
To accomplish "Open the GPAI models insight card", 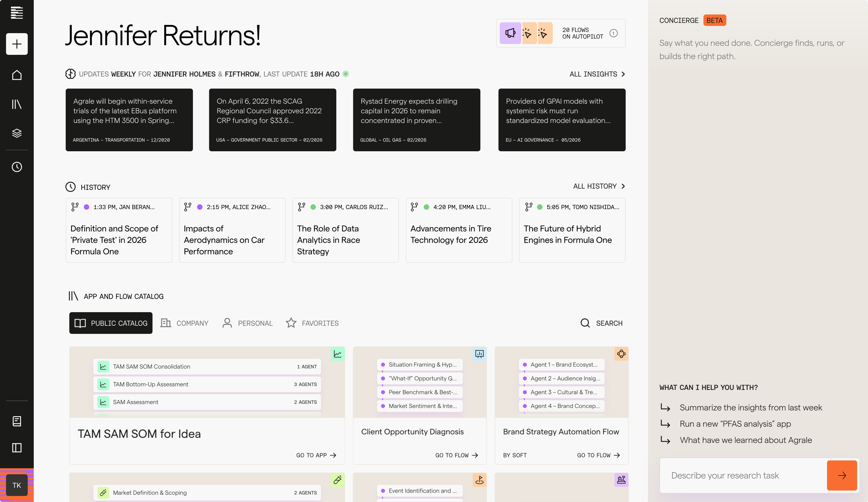I will (x=562, y=120).
